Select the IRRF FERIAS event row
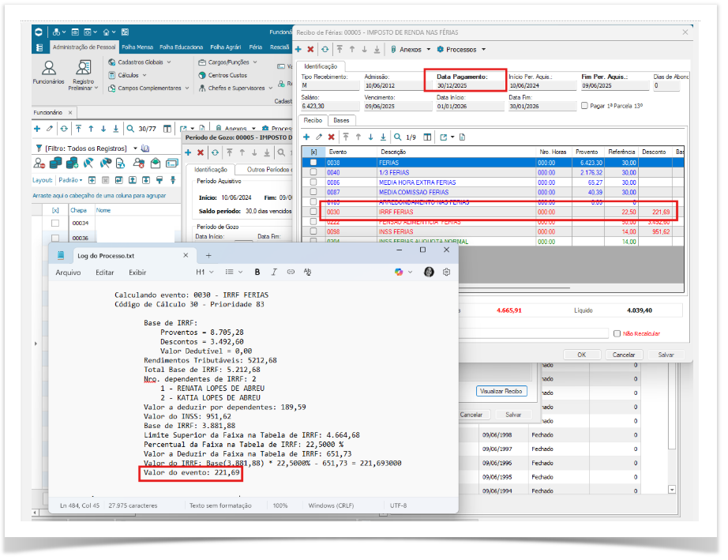 (x=492, y=212)
